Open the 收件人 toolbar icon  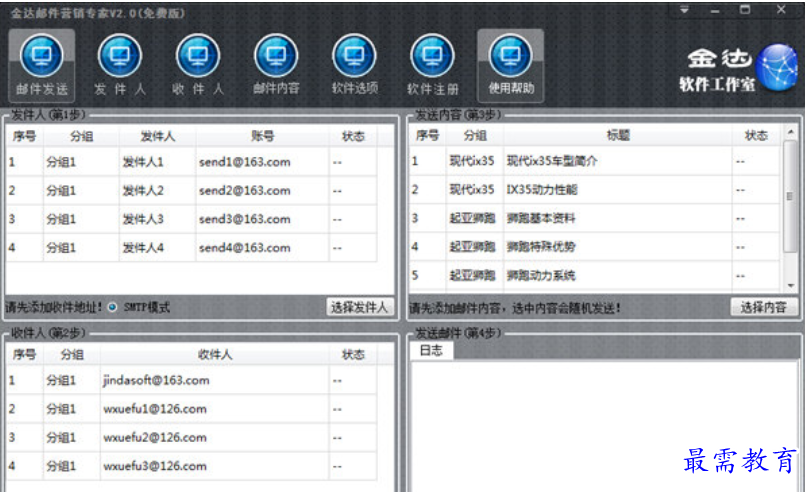click(x=198, y=65)
